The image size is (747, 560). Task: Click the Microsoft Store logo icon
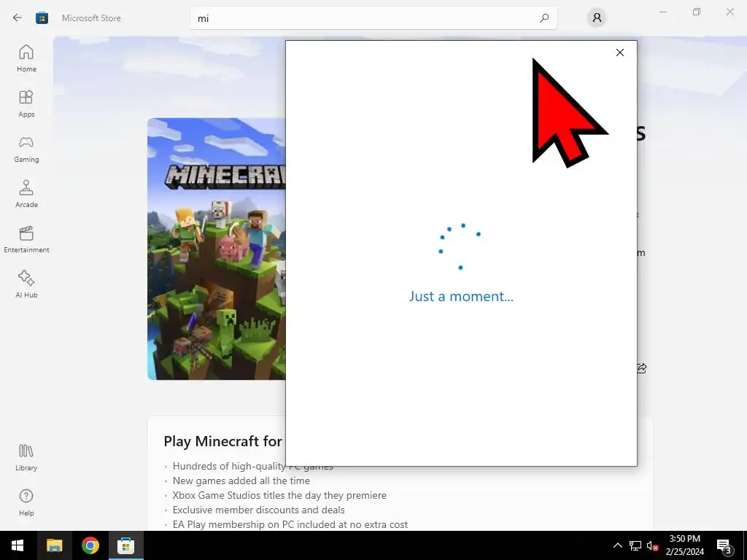(42, 18)
